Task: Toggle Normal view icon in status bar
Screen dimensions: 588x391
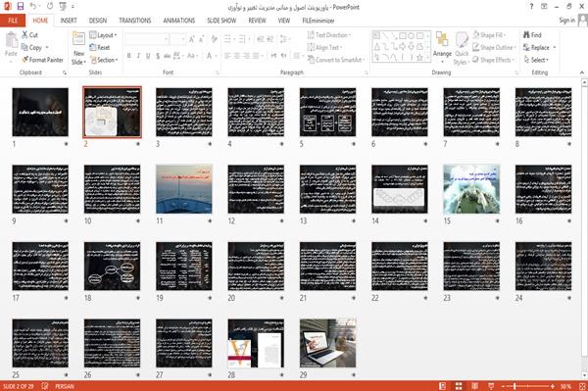Action: click(x=443, y=386)
